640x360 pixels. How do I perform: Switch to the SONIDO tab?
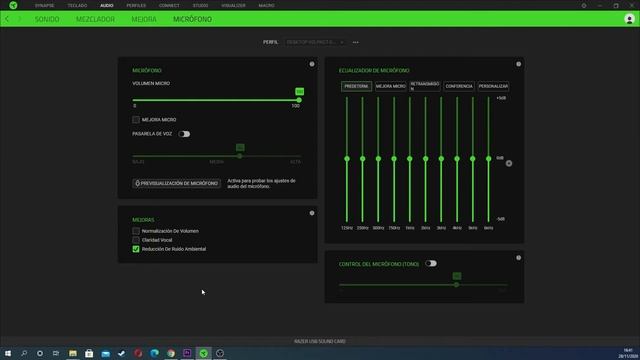coord(47,19)
